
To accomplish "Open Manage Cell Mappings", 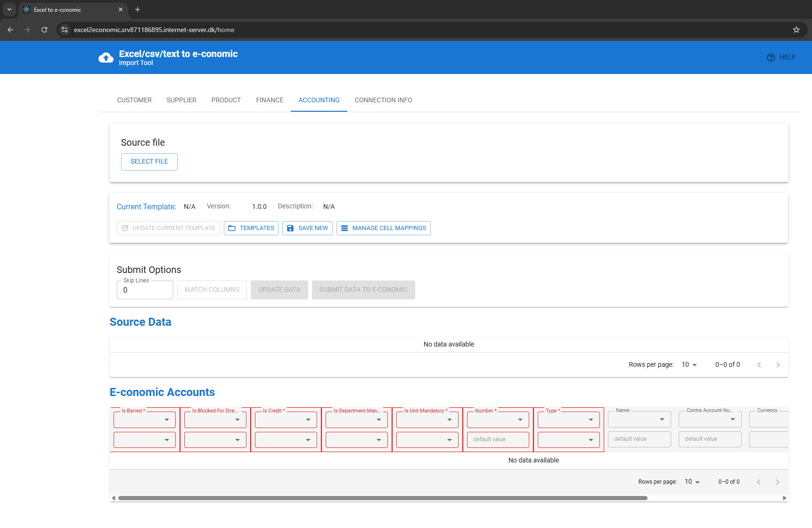I will coord(384,228).
